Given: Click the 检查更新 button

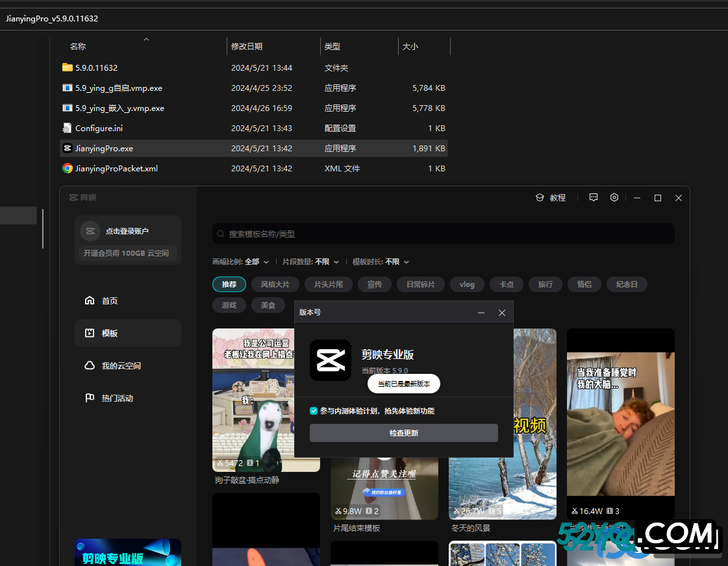Looking at the screenshot, I should 403,433.
